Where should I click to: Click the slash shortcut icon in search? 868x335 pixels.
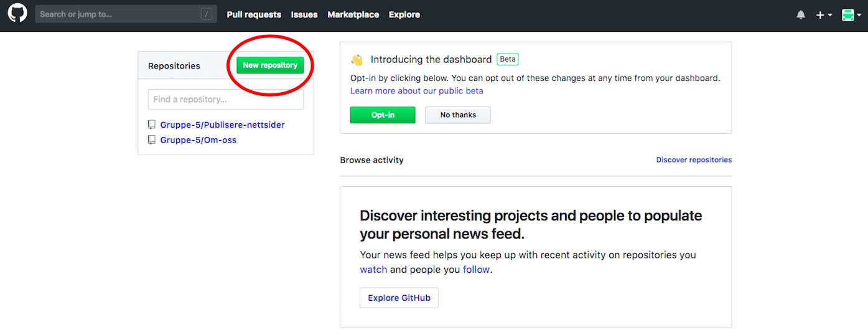(207, 14)
